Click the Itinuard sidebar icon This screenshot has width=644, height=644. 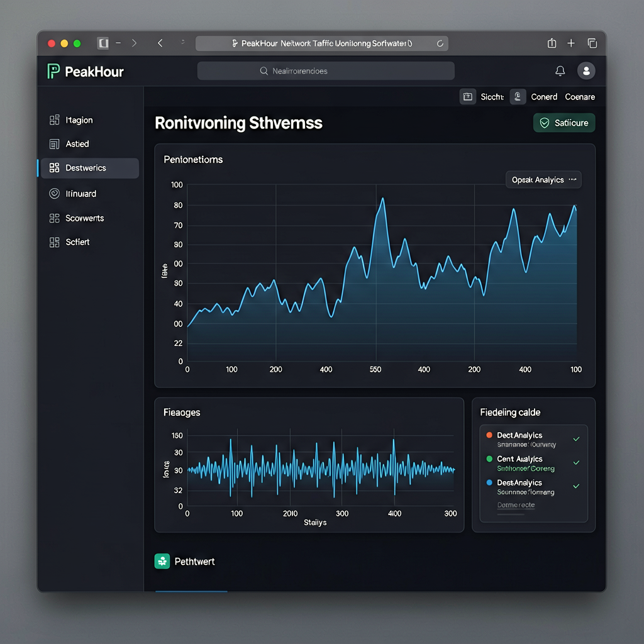[54, 194]
